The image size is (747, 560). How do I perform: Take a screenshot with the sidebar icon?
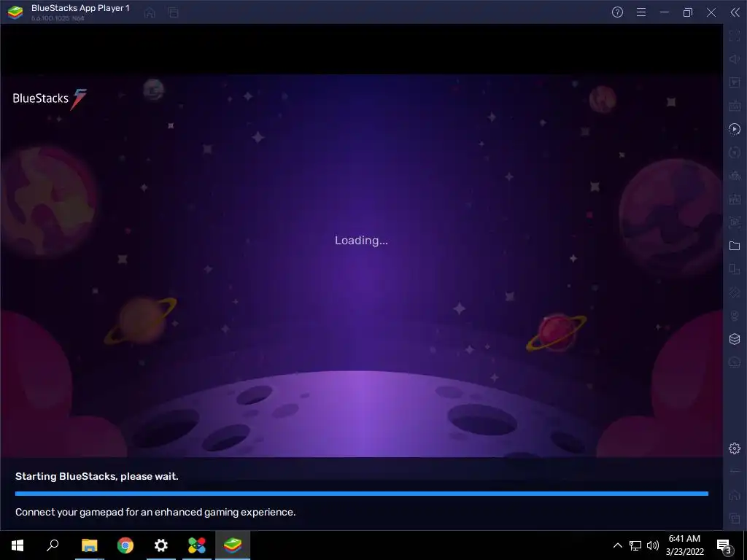735,222
